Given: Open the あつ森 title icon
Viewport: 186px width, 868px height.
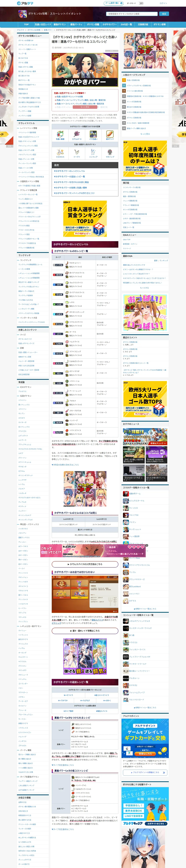Looking at the screenshot, I should (x=126, y=635).
